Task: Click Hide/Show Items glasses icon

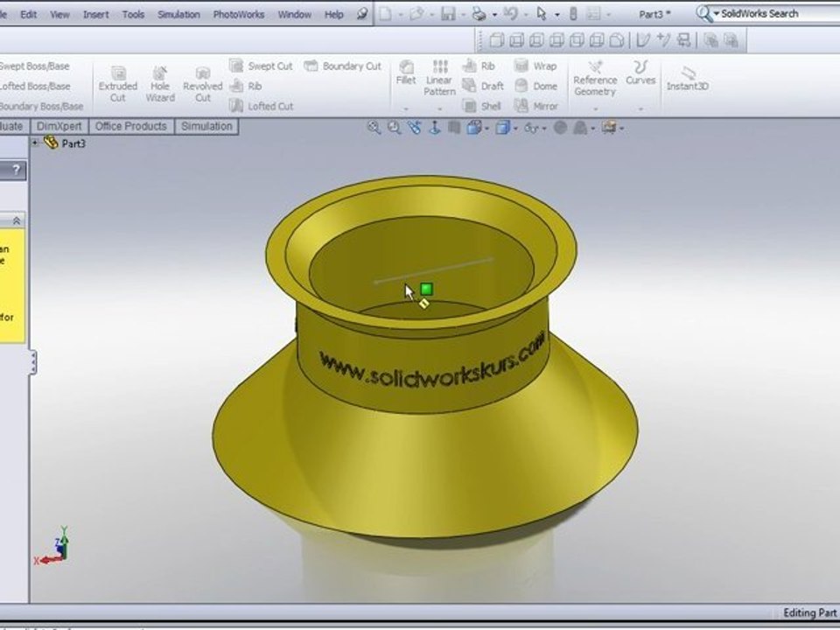Action: 531,128
